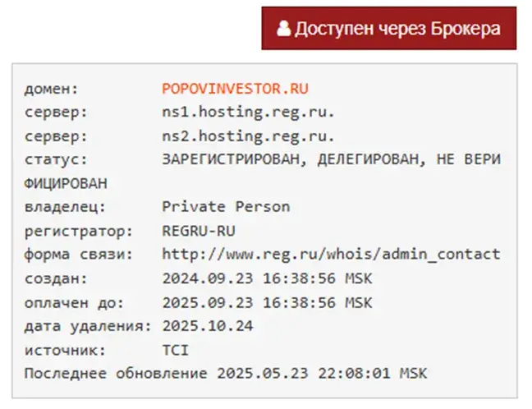Click the TCI source value

point(176,350)
